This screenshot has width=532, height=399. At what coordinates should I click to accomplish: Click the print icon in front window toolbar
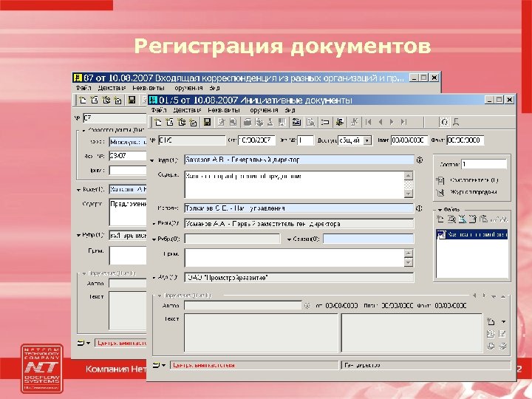click(248, 122)
